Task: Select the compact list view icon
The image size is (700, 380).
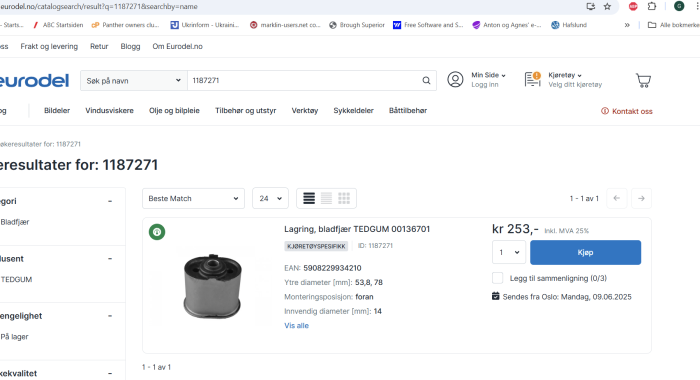Action: [x=326, y=198]
